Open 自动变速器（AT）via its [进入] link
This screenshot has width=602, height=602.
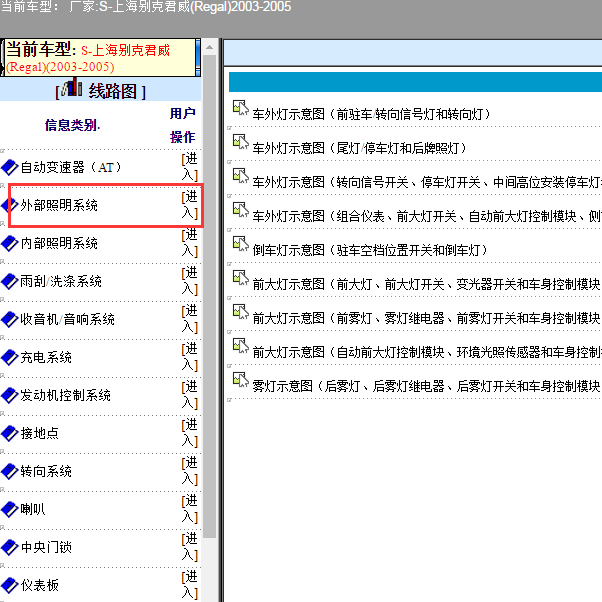pyautogui.click(x=190, y=167)
